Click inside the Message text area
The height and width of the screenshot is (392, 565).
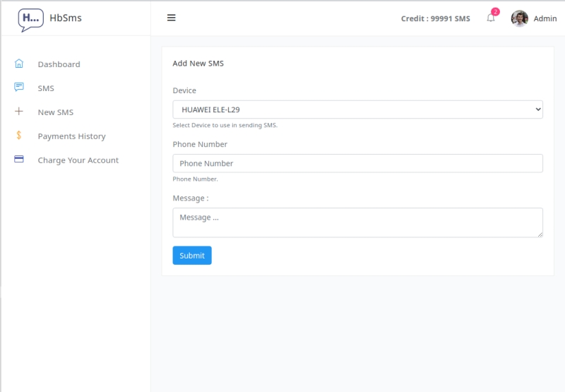(357, 222)
